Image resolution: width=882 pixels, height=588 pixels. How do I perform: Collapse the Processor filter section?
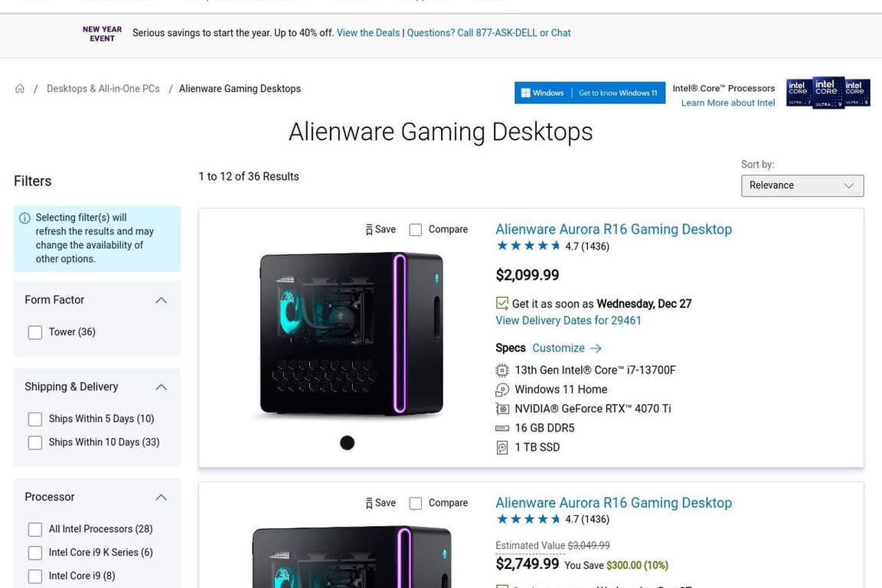[x=161, y=497]
